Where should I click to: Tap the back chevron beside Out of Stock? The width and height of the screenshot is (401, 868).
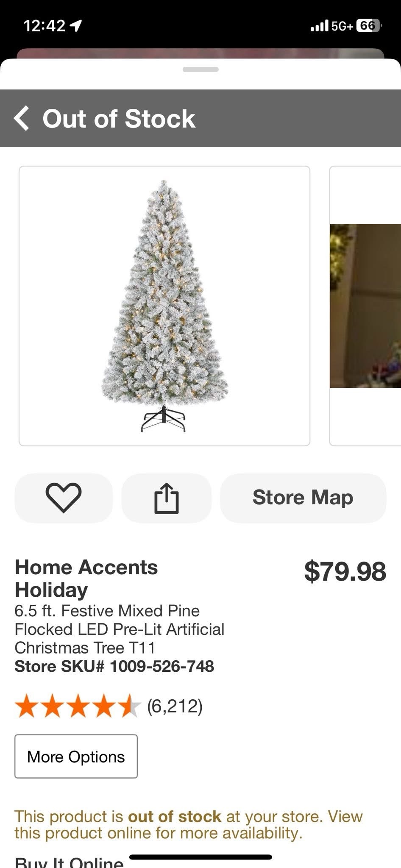[x=22, y=118]
